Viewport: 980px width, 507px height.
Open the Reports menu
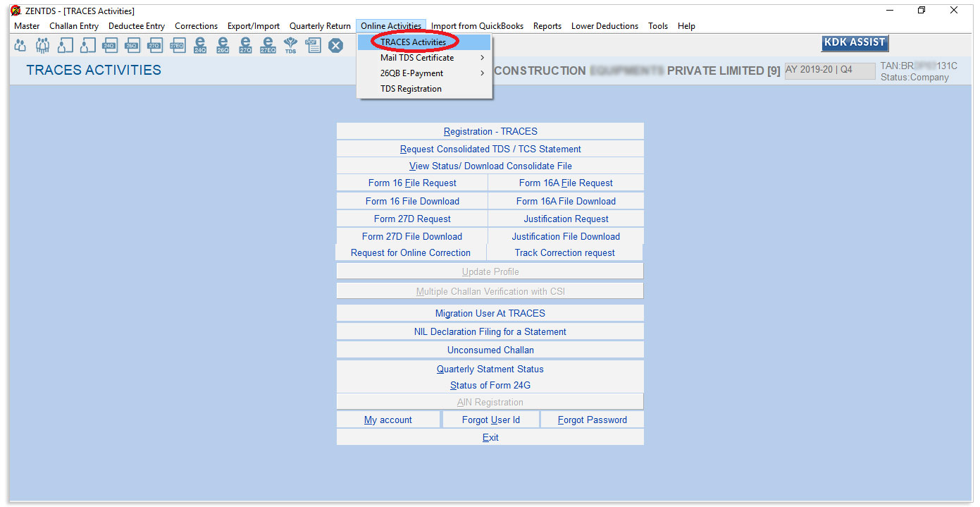click(547, 26)
